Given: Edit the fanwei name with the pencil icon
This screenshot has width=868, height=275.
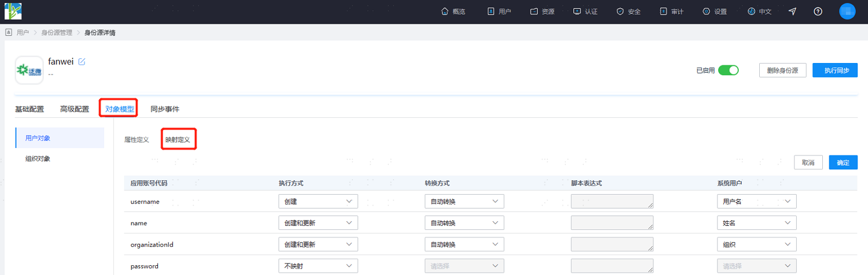Looking at the screenshot, I should [82, 62].
